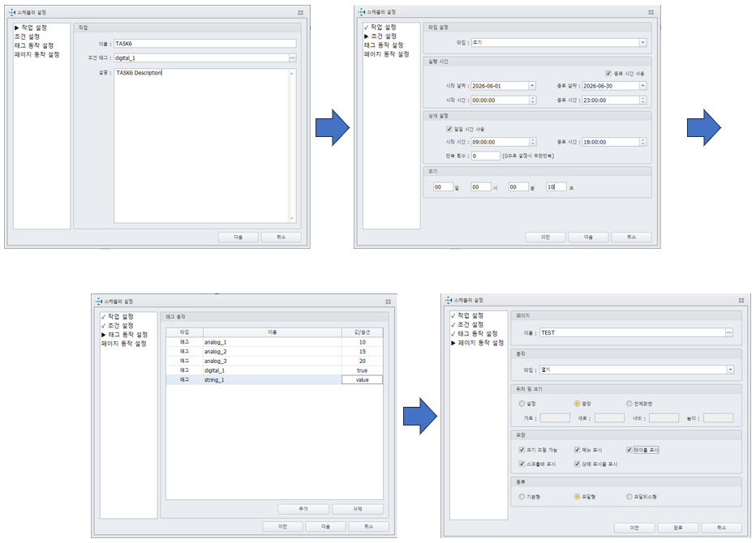Select the 기본형 window type radio
Image resolution: width=756 pixels, height=543 pixels.
[x=522, y=496]
